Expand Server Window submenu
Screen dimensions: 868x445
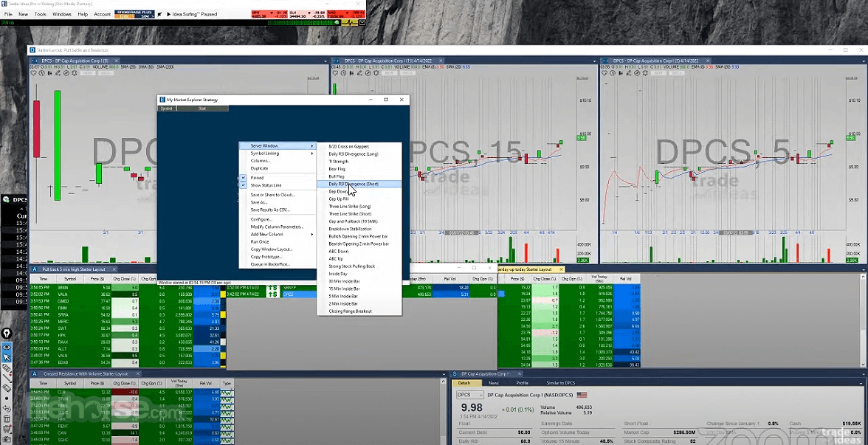coord(277,145)
